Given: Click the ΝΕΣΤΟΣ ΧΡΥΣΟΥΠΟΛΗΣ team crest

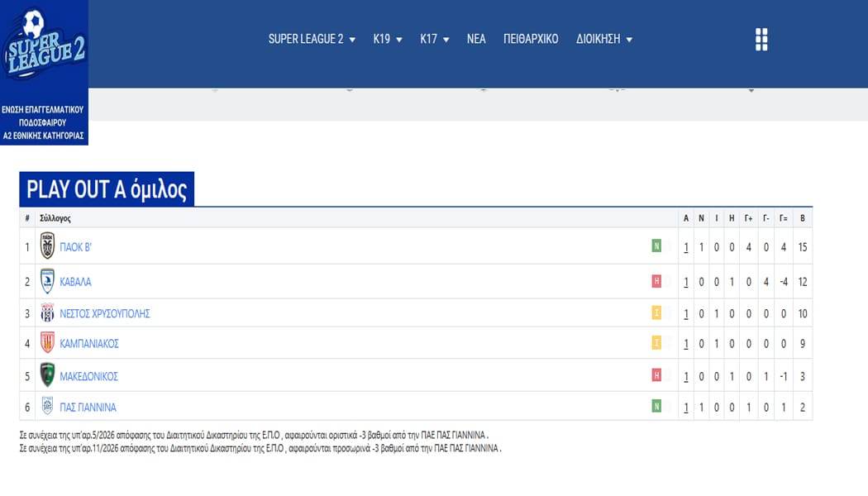Looking at the screenshot, I should [x=48, y=313].
